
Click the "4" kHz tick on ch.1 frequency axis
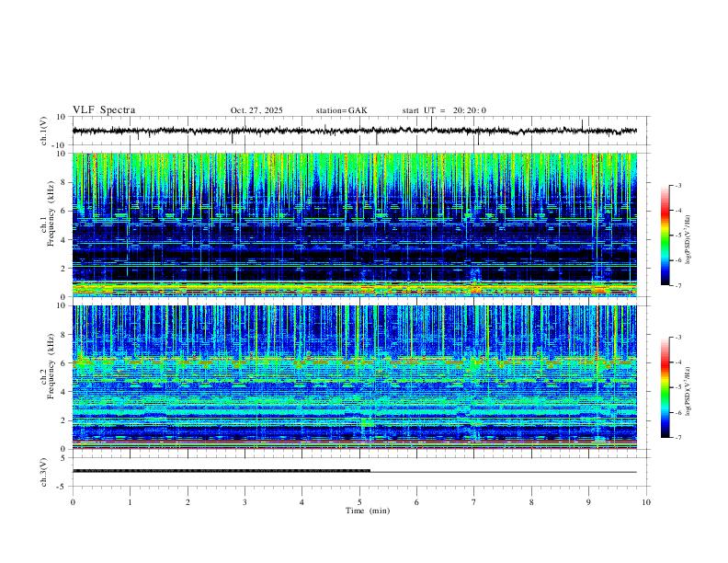[x=63, y=240]
